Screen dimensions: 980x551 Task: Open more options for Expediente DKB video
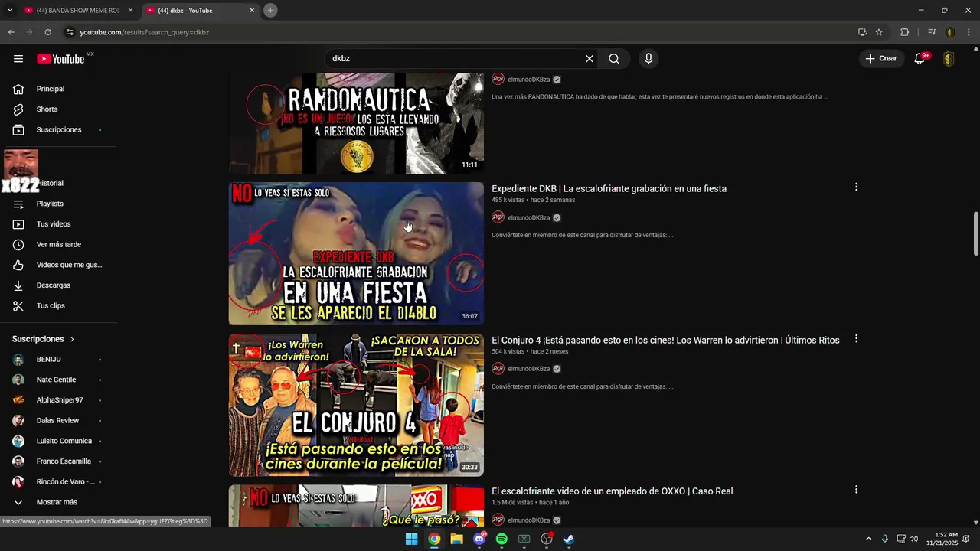[856, 187]
